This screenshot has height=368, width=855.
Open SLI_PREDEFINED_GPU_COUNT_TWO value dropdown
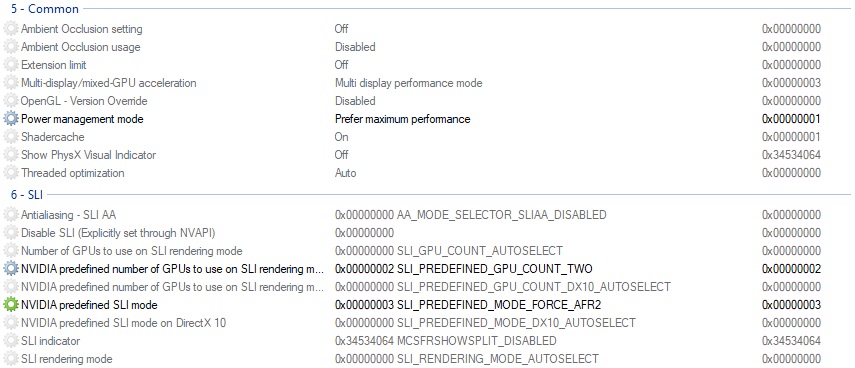click(463, 269)
